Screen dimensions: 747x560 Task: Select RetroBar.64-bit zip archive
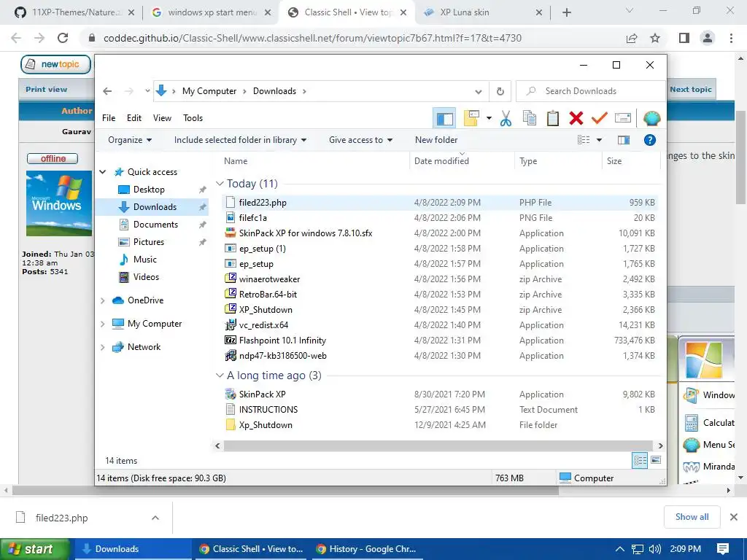coord(268,295)
